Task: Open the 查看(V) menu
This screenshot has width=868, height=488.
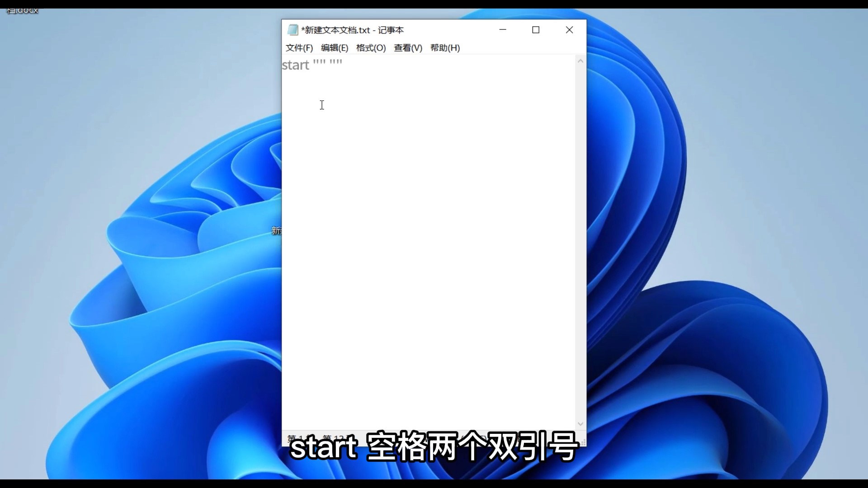Action: click(x=407, y=47)
